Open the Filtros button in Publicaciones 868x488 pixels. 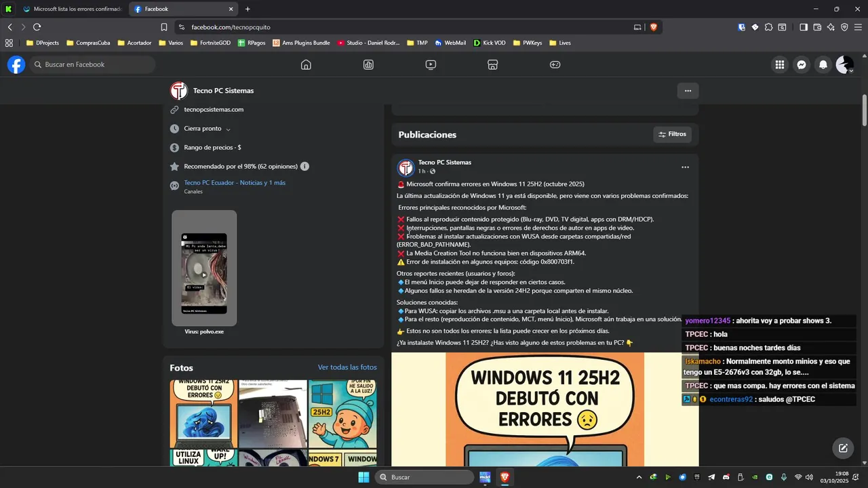(x=672, y=134)
